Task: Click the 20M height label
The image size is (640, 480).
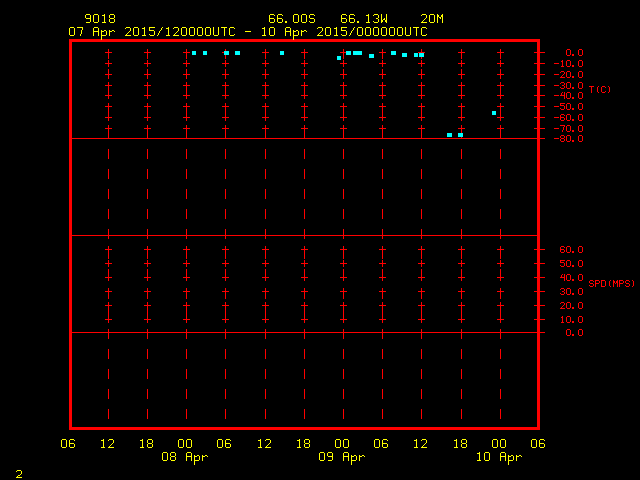Action: click(432, 18)
